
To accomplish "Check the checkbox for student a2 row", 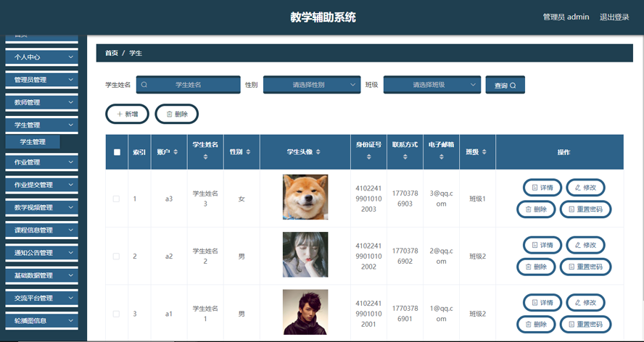I will point(116,256).
